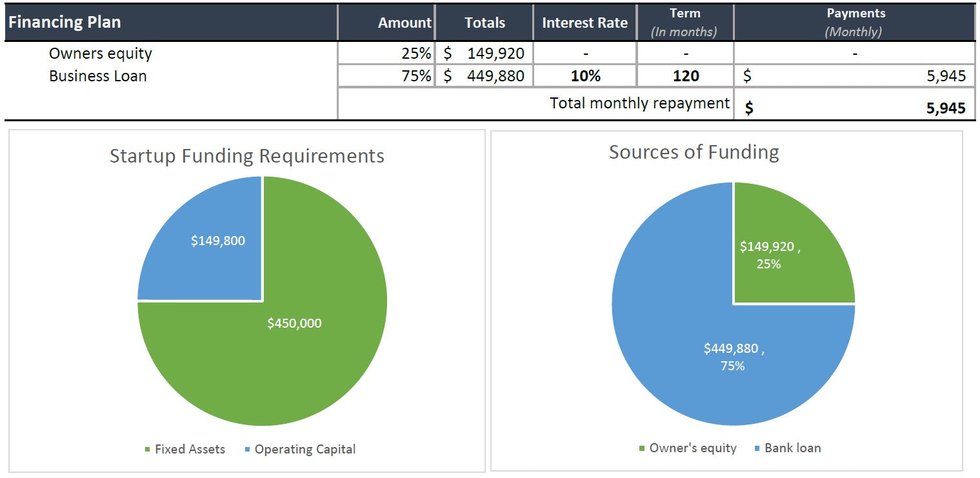Click the 10% interest rate cell
The width and height of the screenshot is (980, 478).
(585, 76)
